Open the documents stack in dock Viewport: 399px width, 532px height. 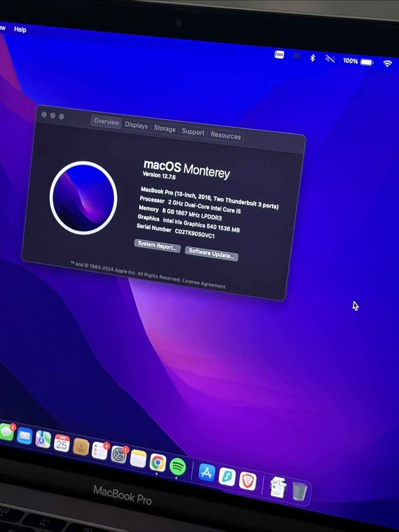(x=278, y=487)
